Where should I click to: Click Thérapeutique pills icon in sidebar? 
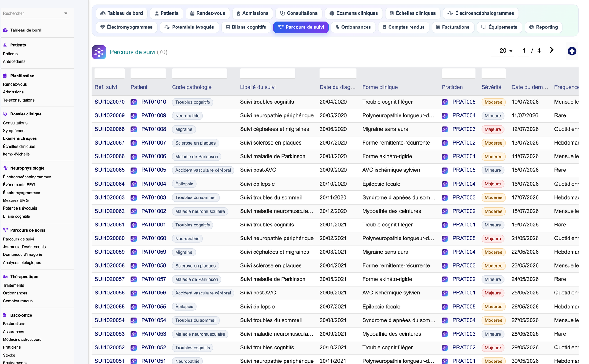5,277
